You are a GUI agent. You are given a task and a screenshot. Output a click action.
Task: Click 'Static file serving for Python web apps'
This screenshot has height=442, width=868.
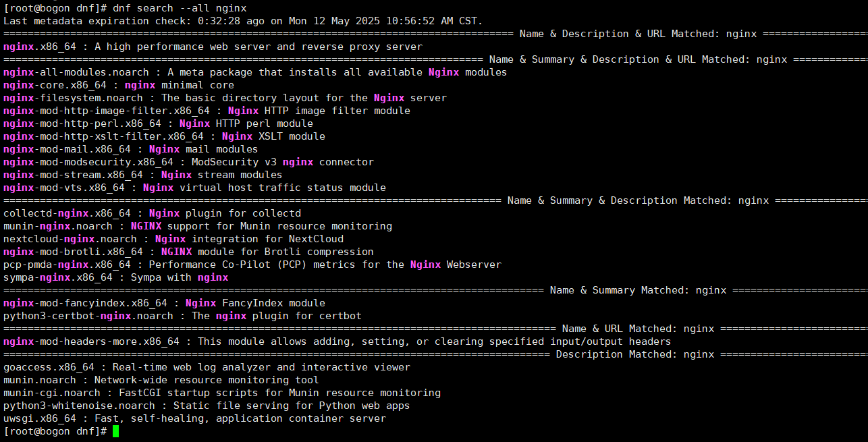pos(292,406)
